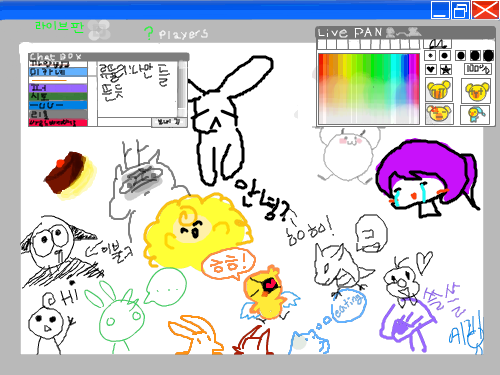
Task: Click the chat message input field
Action: 125,122
